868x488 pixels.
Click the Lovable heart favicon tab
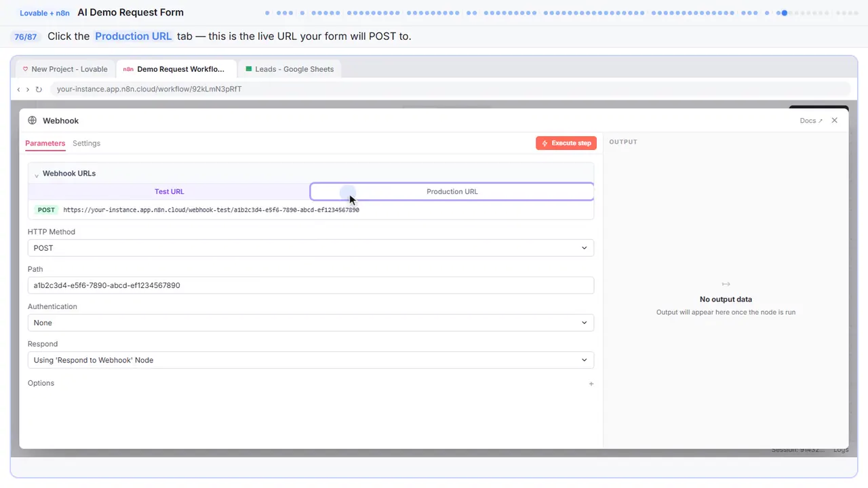click(26, 69)
